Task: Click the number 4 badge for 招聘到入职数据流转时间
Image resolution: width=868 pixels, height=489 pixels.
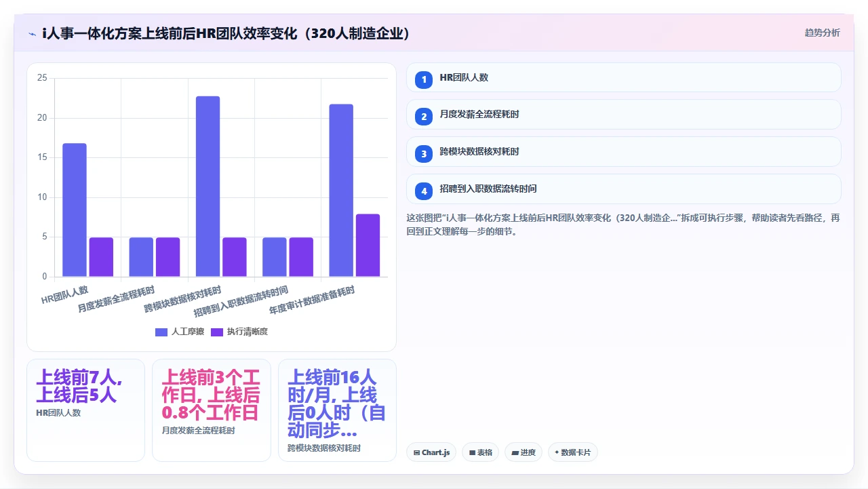Action: point(424,191)
